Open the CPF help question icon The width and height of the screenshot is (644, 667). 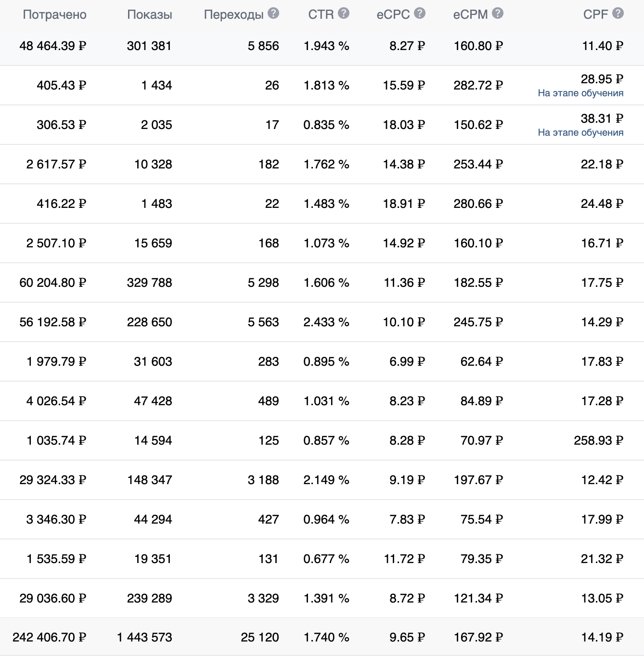618,13
